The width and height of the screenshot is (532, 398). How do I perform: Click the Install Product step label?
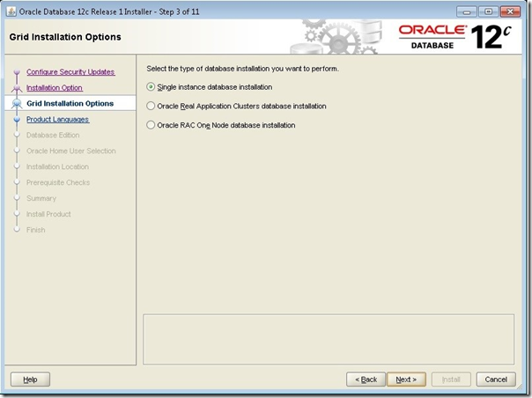pyautogui.click(x=48, y=214)
